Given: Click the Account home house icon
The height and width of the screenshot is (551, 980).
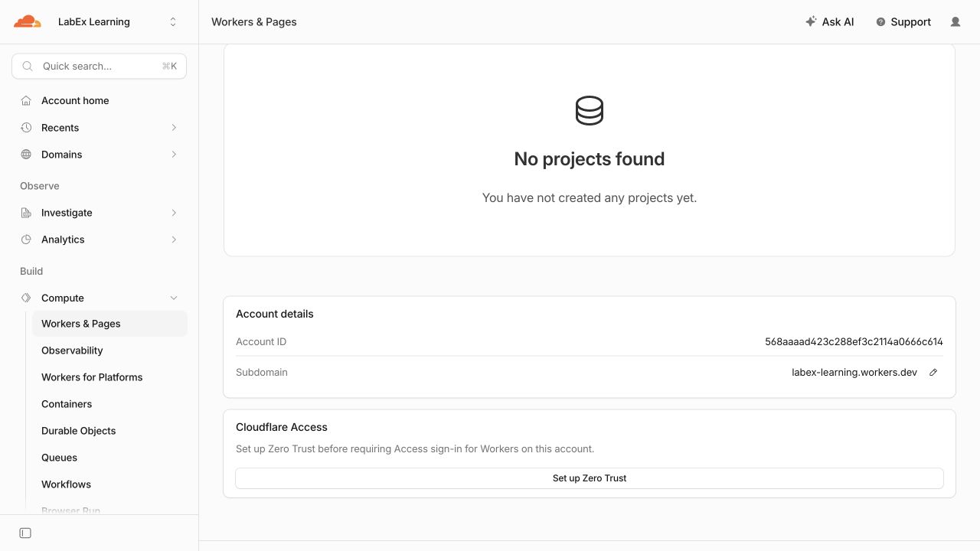Looking at the screenshot, I should [26, 101].
